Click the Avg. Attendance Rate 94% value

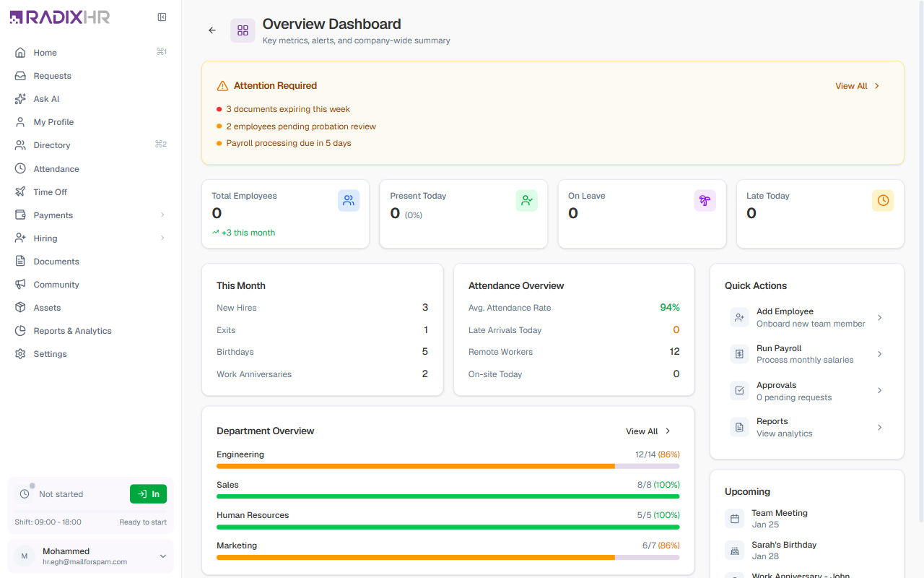coord(670,308)
